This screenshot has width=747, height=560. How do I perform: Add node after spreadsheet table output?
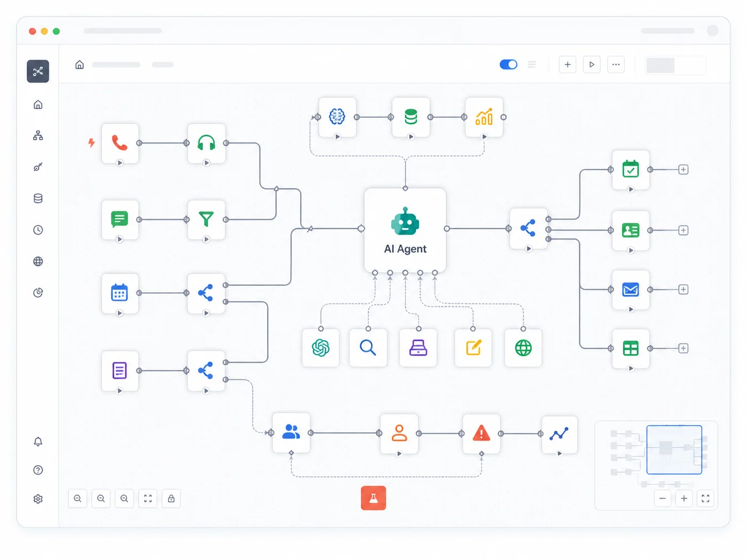coord(684,348)
